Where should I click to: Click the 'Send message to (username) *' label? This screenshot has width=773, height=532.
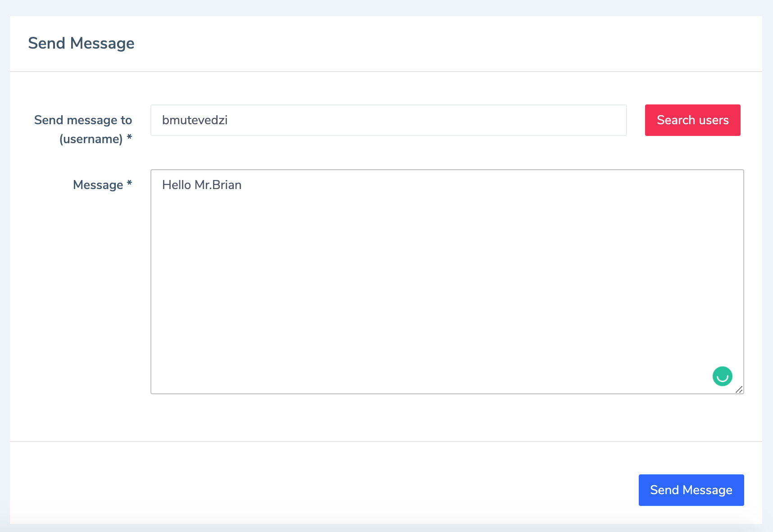click(83, 130)
